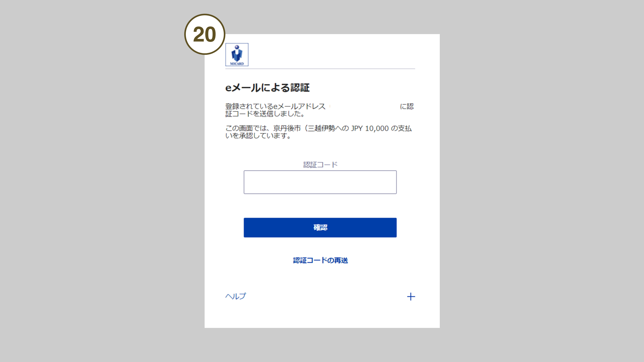
Task: Click the JPY 10,000 amount text
Action: (370, 129)
